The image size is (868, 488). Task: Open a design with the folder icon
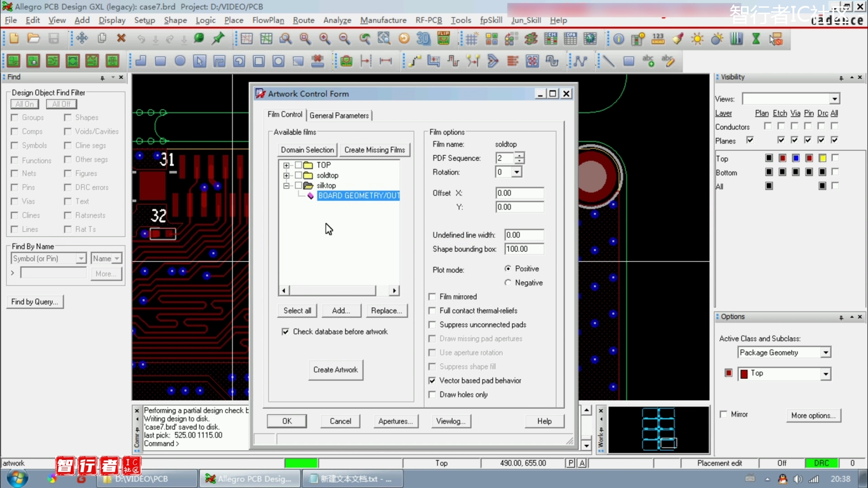[33, 38]
